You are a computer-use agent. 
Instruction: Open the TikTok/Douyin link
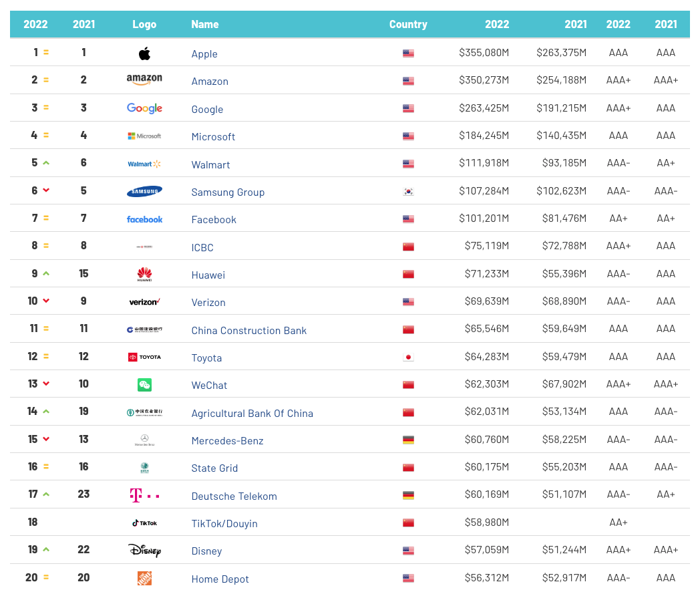coord(224,523)
